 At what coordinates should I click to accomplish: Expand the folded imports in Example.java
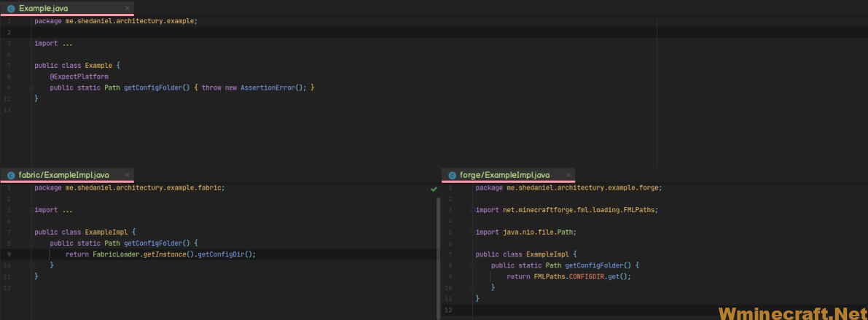pos(30,44)
